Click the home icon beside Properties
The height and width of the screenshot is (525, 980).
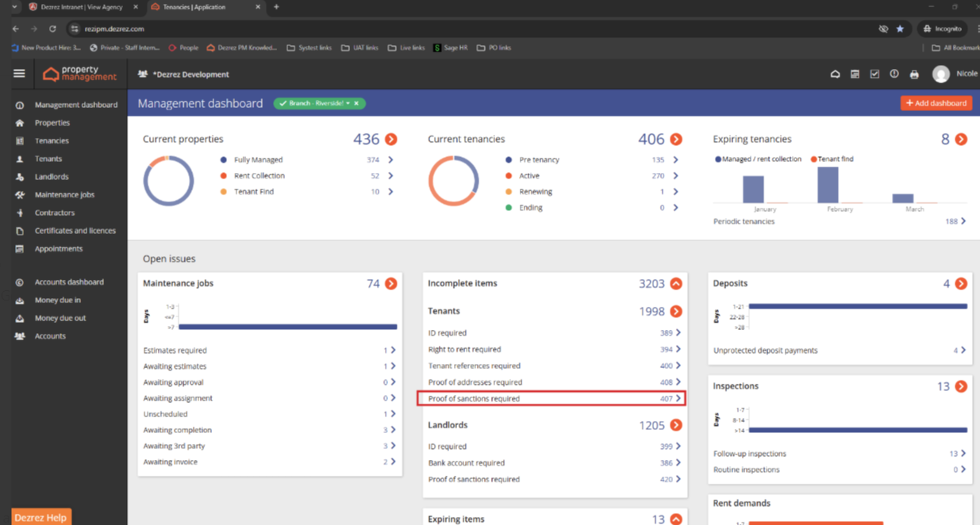point(20,123)
